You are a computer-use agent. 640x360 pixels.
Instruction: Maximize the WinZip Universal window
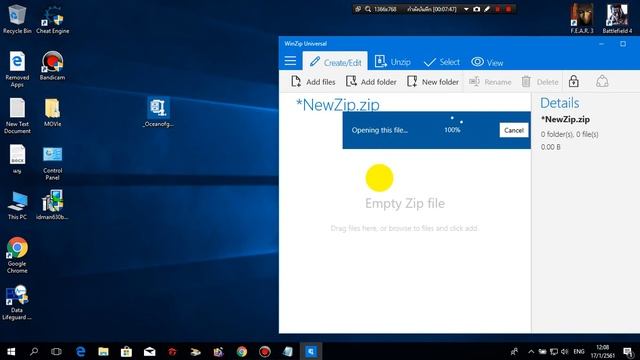[623, 44]
